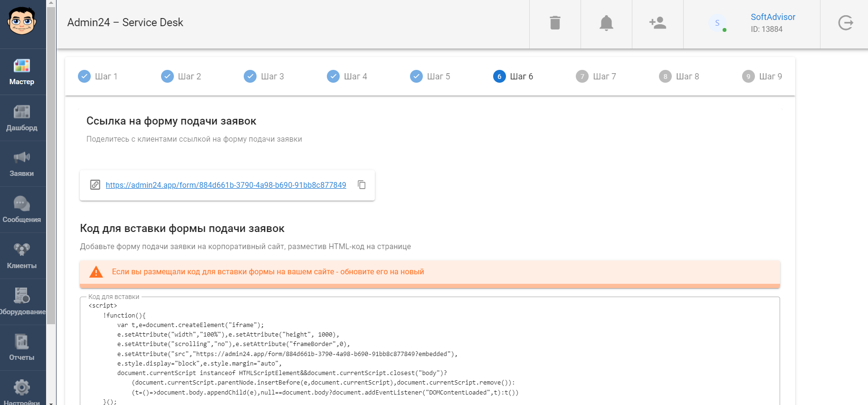Open notifications bell
868x405 pixels.
click(606, 23)
